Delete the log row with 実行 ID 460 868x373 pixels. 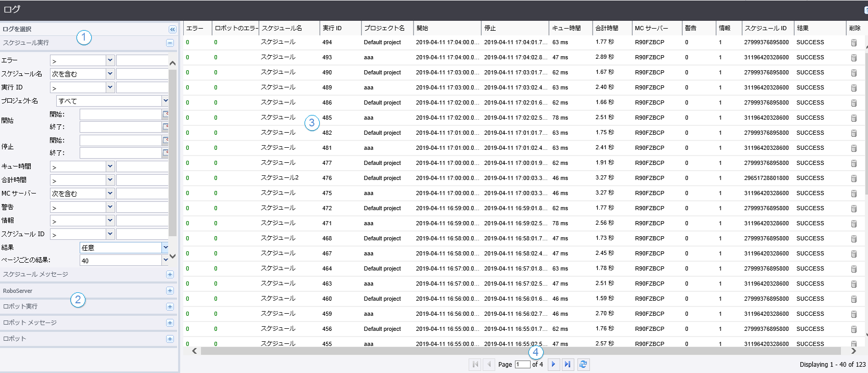click(854, 299)
